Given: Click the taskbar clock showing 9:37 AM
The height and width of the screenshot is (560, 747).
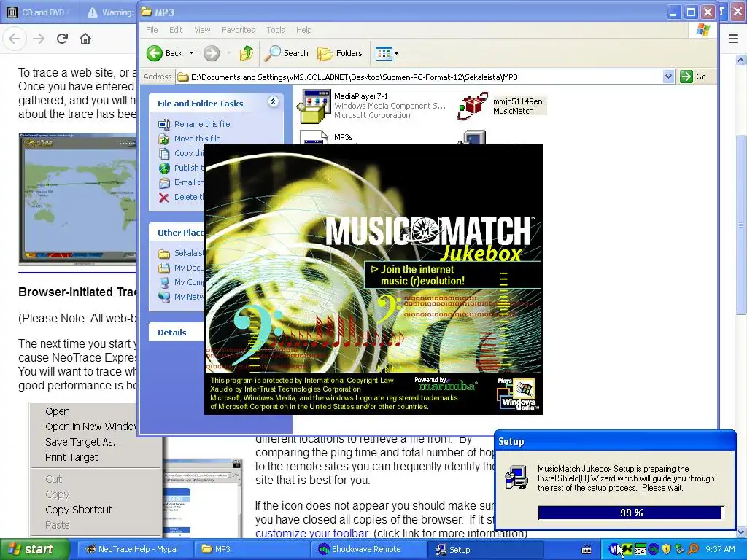Looking at the screenshot, I should pos(720,549).
